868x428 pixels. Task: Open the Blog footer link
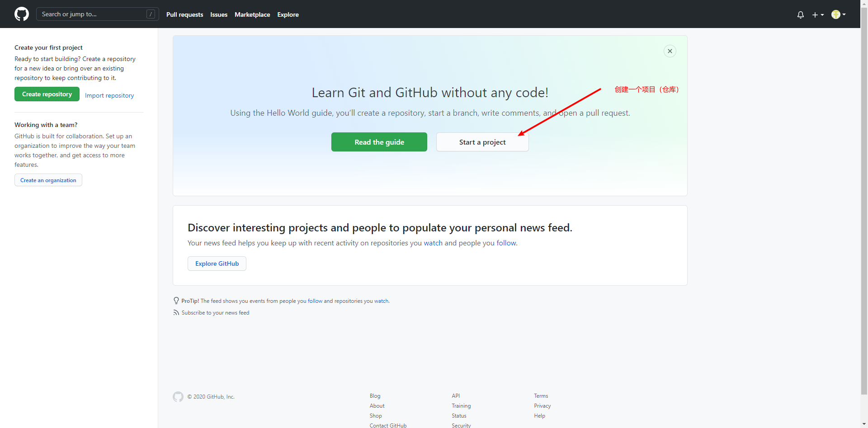tap(375, 396)
